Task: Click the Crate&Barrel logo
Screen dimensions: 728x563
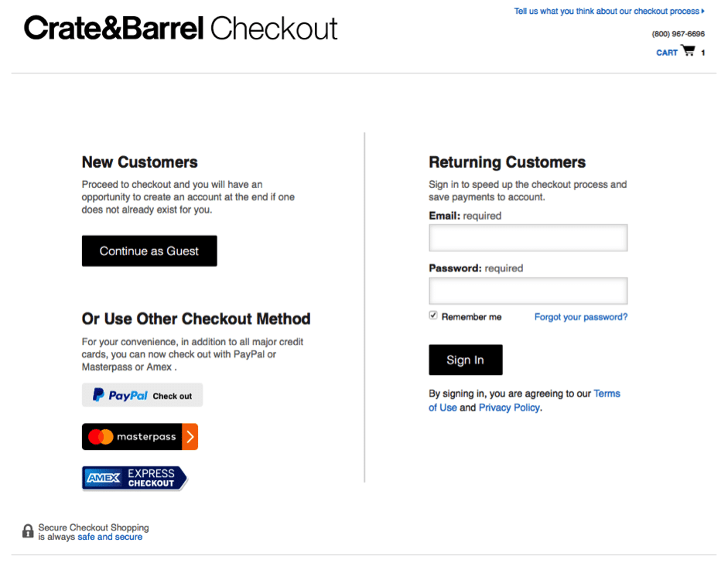Action: click(113, 28)
